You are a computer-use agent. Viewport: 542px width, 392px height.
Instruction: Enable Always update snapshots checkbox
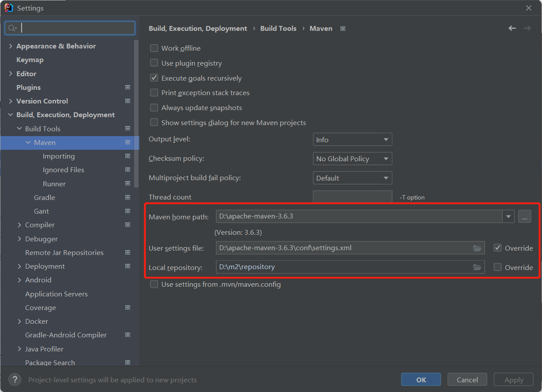154,107
